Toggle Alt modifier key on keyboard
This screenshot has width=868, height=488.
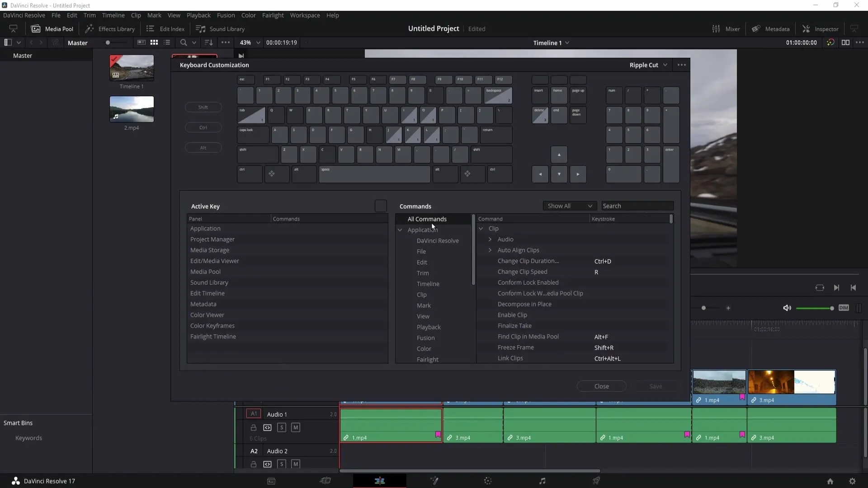(203, 147)
